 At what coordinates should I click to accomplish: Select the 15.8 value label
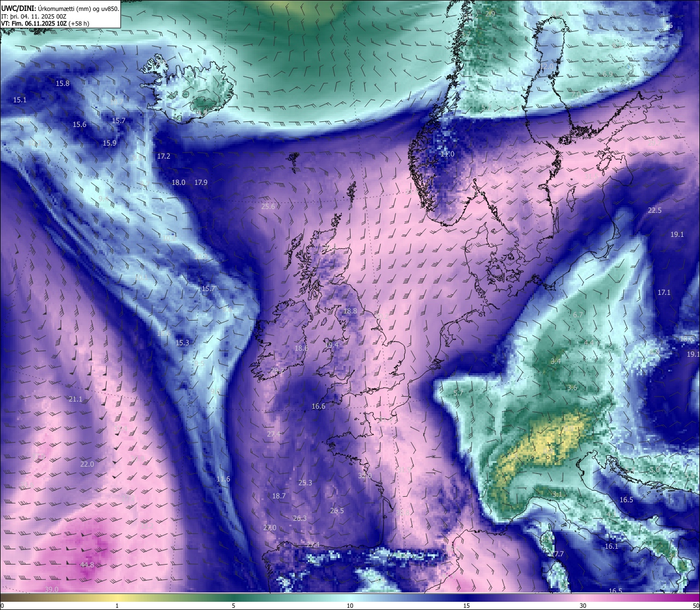click(63, 84)
